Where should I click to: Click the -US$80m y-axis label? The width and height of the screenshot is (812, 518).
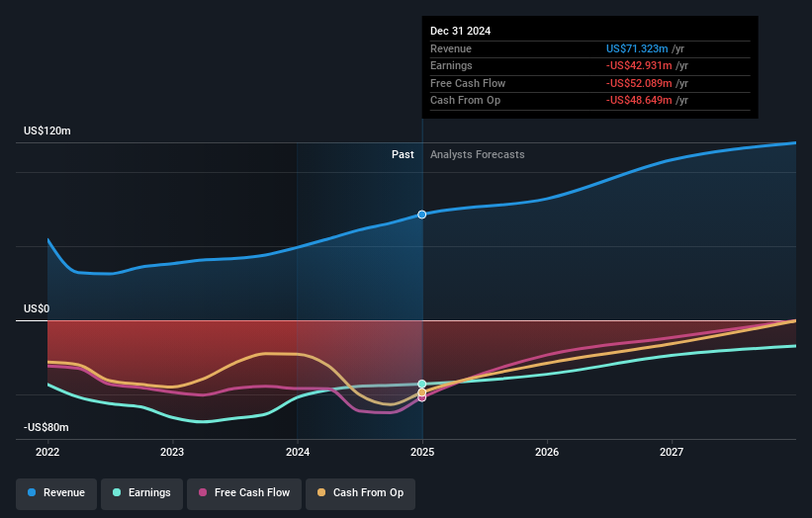[46, 427]
